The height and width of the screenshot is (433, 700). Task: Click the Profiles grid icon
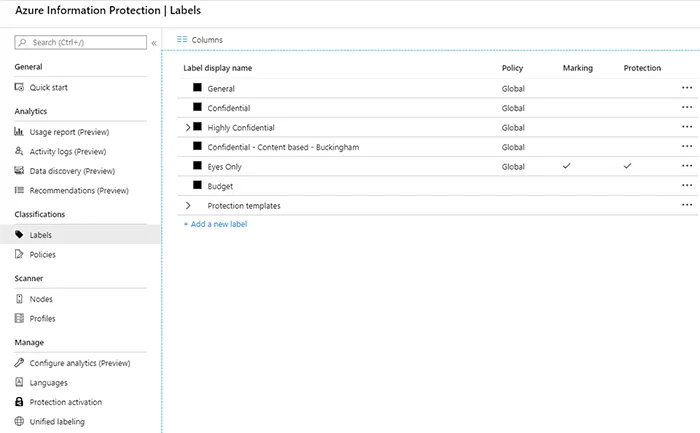pos(19,318)
